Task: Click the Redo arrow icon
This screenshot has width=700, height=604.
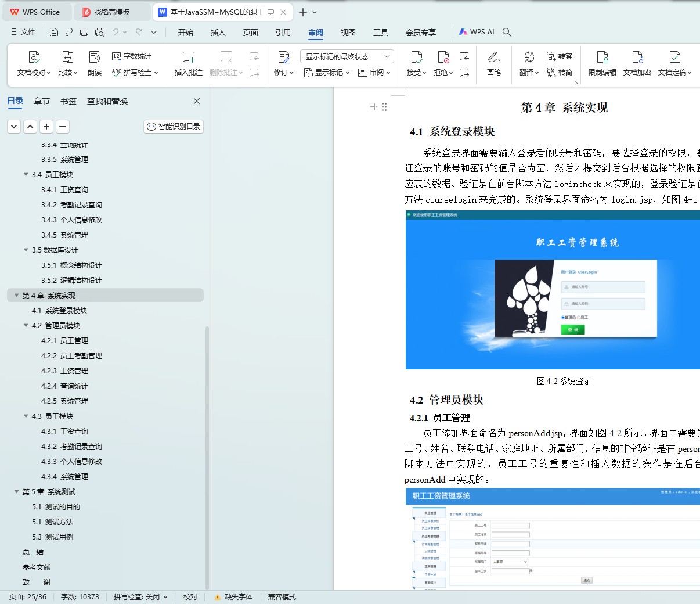Action: click(x=139, y=32)
